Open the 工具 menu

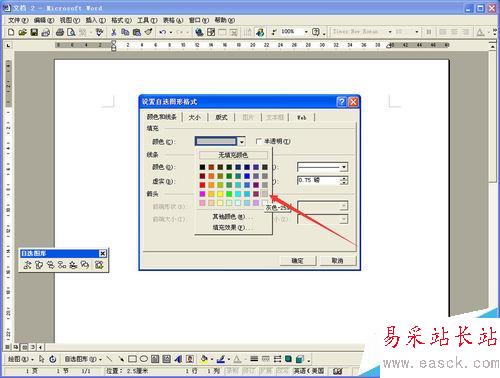point(147,20)
